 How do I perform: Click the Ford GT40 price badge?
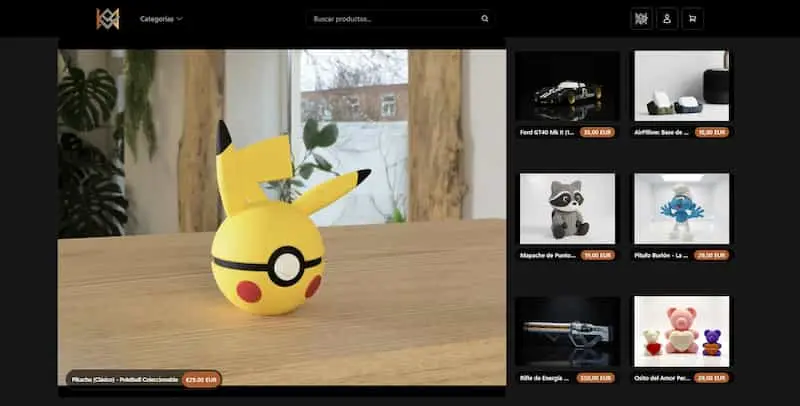(x=597, y=133)
